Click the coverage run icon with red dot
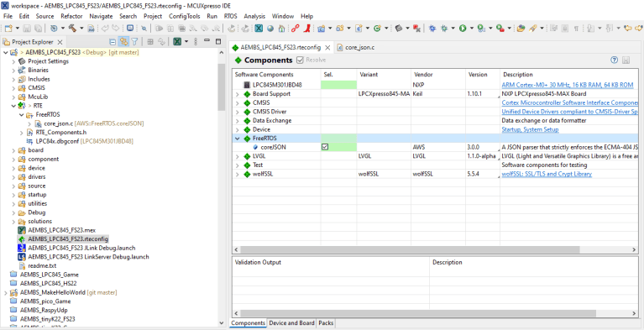This screenshot has height=330, width=644. [x=500, y=29]
